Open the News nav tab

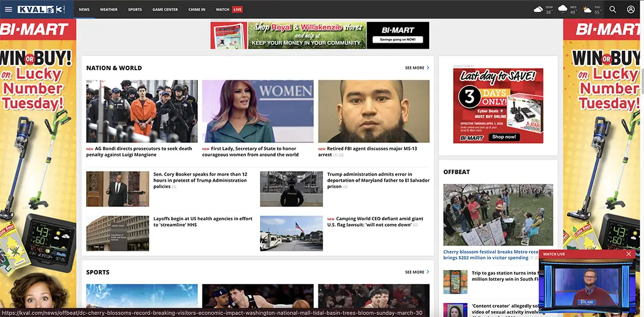[x=84, y=9]
